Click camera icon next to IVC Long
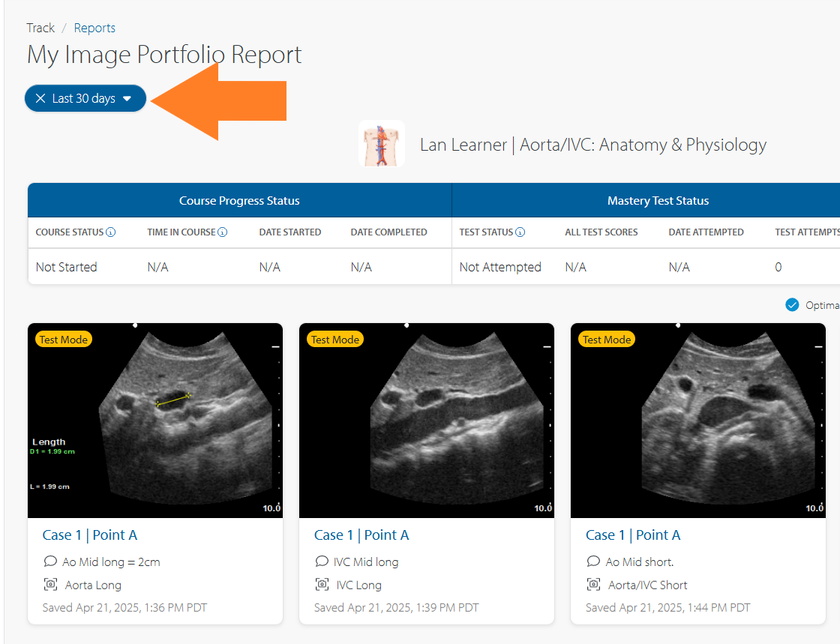The width and height of the screenshot is (840, 644). tap(322, 585)
